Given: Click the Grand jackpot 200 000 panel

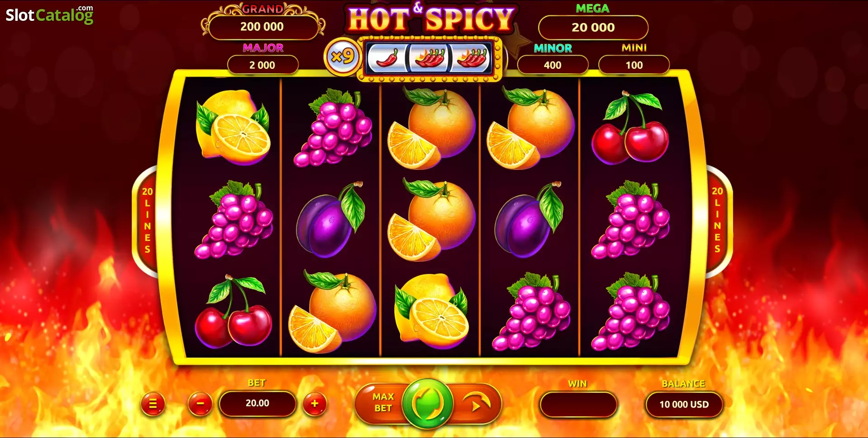Looking at the screenshot, I should click(263, 27).
